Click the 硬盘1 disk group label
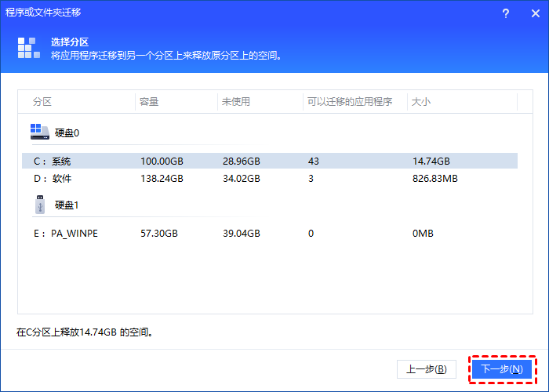Image resolution: width=549 pixels, height=392 pixels. (x=67, y=205)
